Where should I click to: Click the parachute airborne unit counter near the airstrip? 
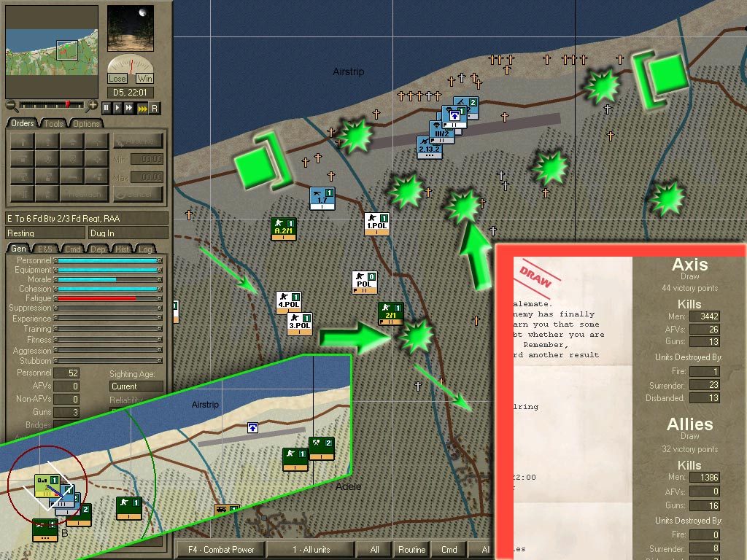coord(455,116)
